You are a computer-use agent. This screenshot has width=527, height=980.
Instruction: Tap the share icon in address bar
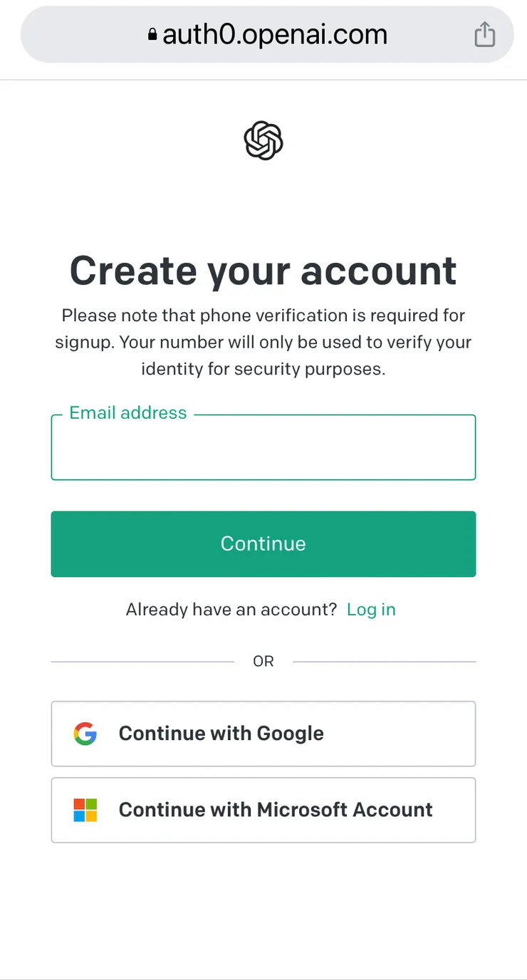484,34
